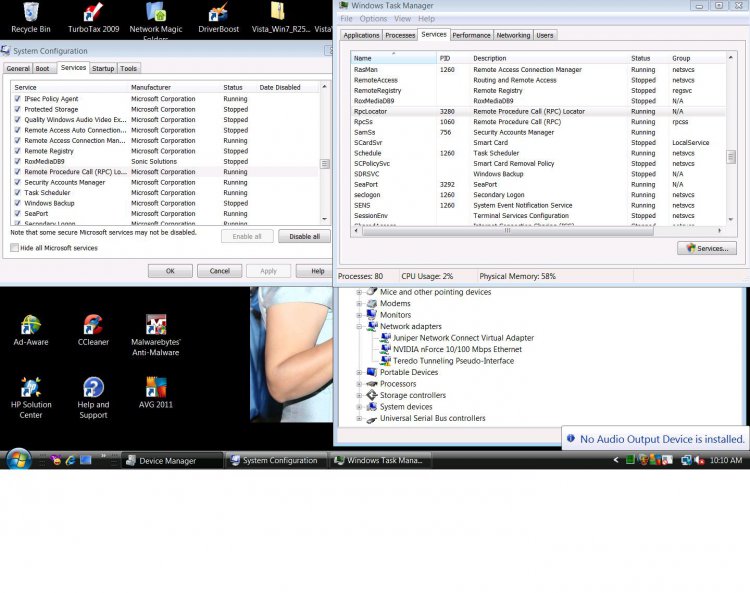Click the System Configuration title icon
This screenshot has width=750, height=593.
tap(5, 50)
